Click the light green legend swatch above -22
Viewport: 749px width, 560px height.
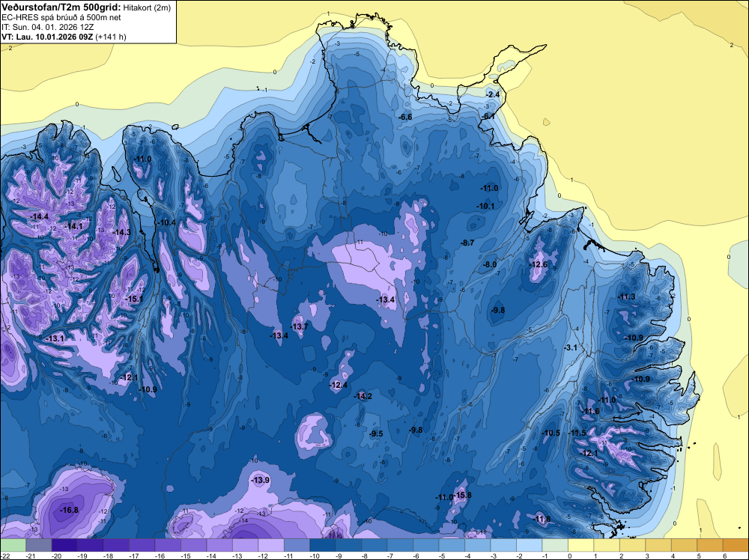(13, 545)
